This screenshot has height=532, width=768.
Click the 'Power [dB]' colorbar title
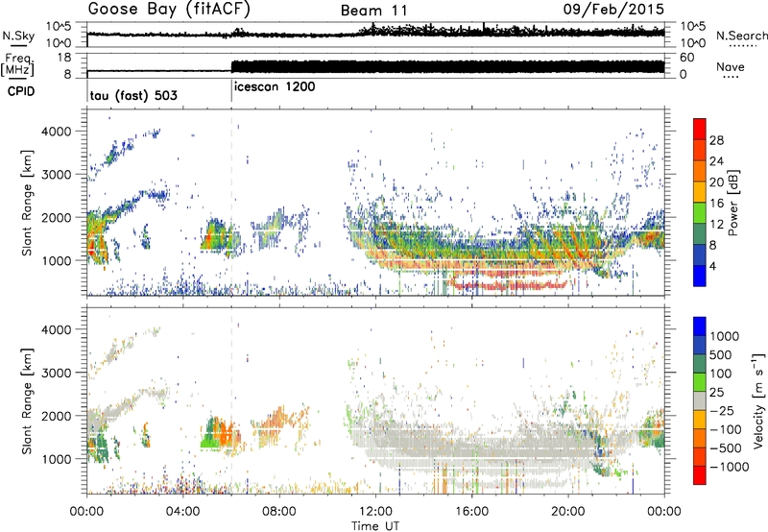click(732, 203)
